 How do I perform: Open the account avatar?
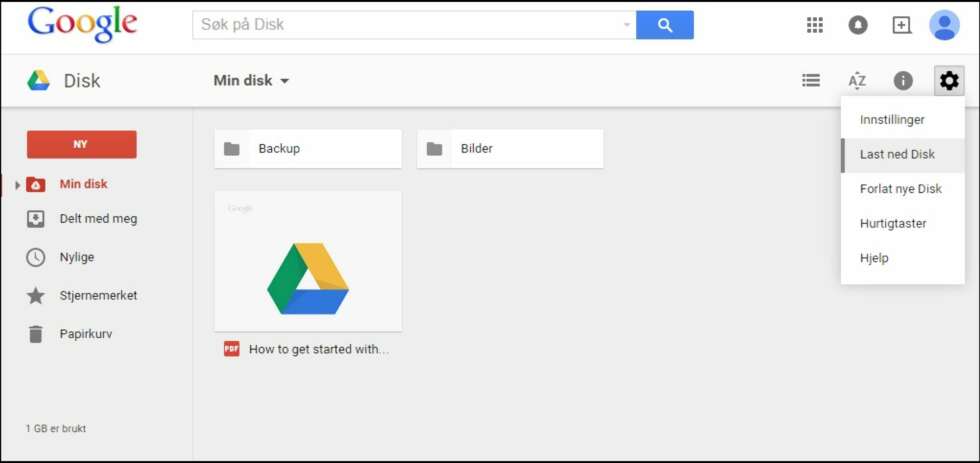[944, 25]
